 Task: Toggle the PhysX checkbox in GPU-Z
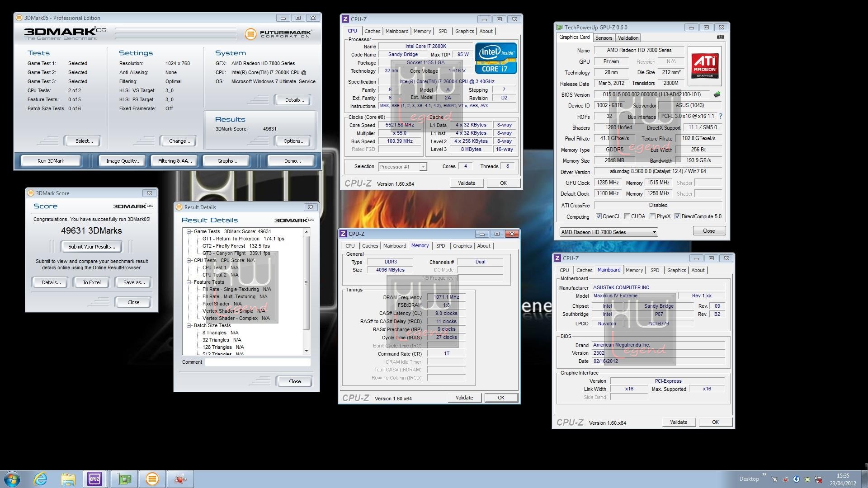652,216
